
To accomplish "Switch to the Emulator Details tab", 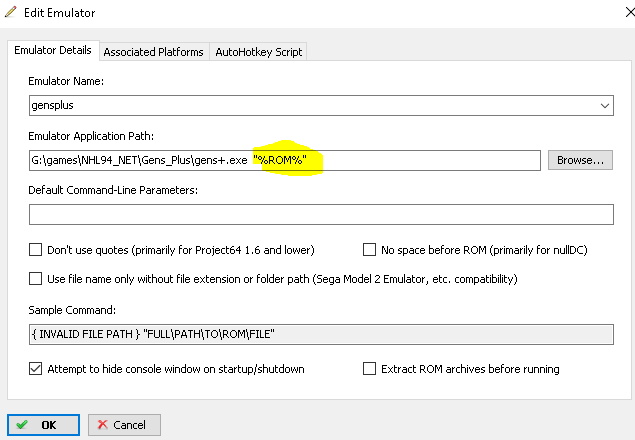I will pos(52,50).
